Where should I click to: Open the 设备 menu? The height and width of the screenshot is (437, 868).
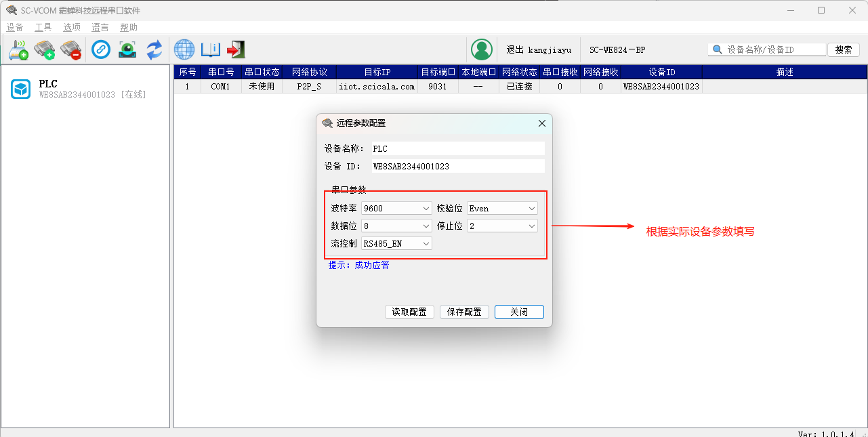pyautogui.click(x=15, y=28)
